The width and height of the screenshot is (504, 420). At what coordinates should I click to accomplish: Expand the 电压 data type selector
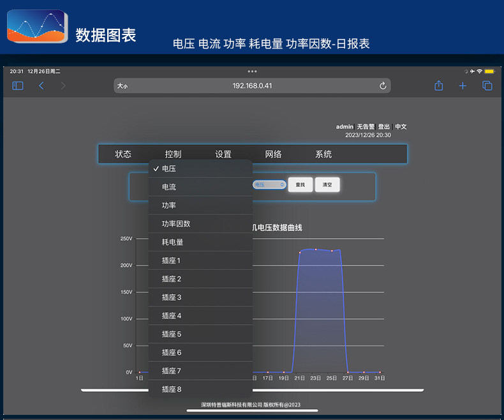pos(269,184)
